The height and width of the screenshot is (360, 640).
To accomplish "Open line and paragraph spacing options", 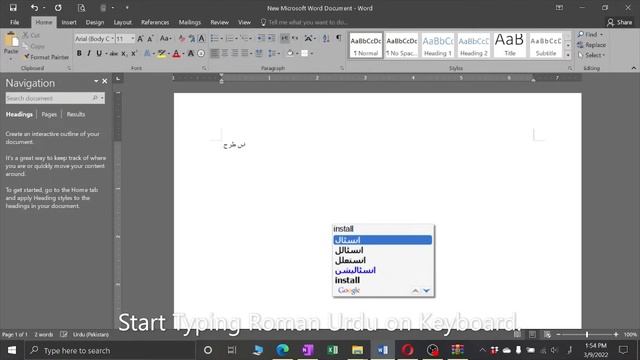I will (x=274, y=53).
